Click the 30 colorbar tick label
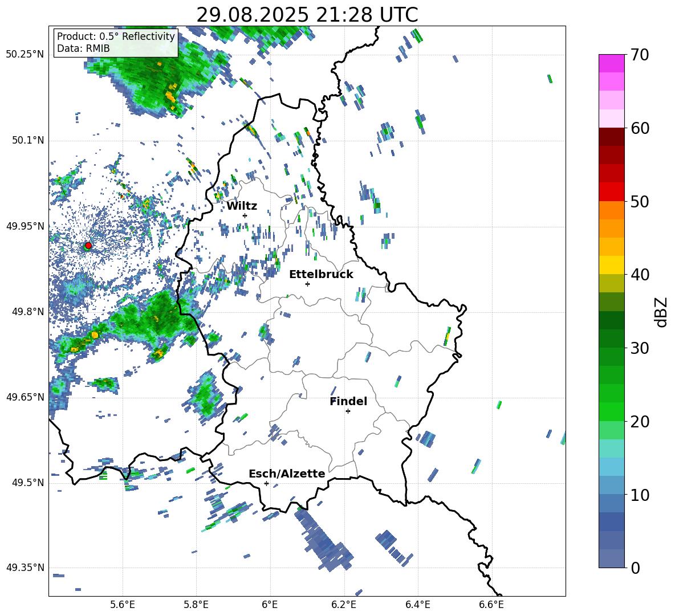This screenshot has height=616, width=675. (x=639, y=348)
